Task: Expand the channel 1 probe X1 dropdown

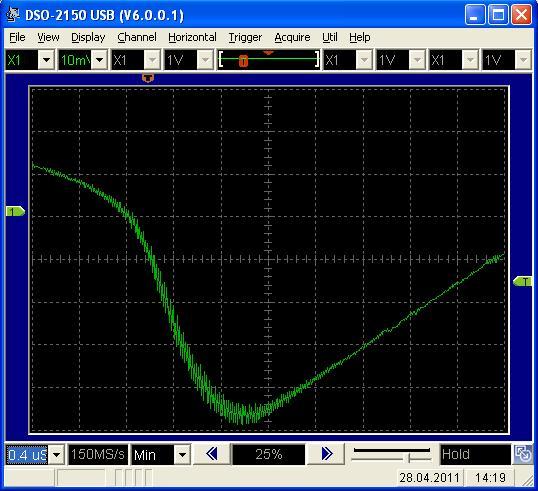Action: 46,60
